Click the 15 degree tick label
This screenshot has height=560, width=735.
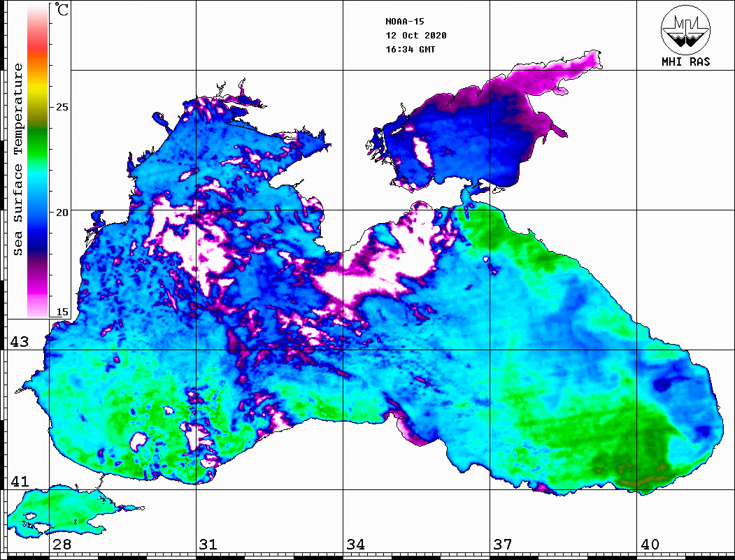(x=62, y=312)
